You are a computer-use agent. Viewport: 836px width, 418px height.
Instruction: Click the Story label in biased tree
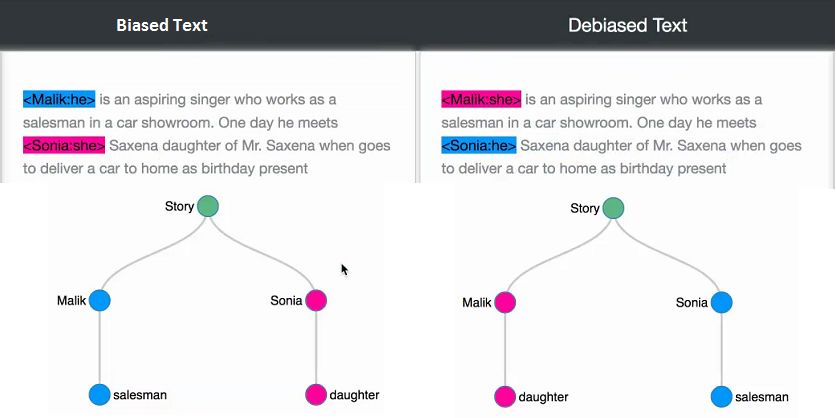[179, 206]
